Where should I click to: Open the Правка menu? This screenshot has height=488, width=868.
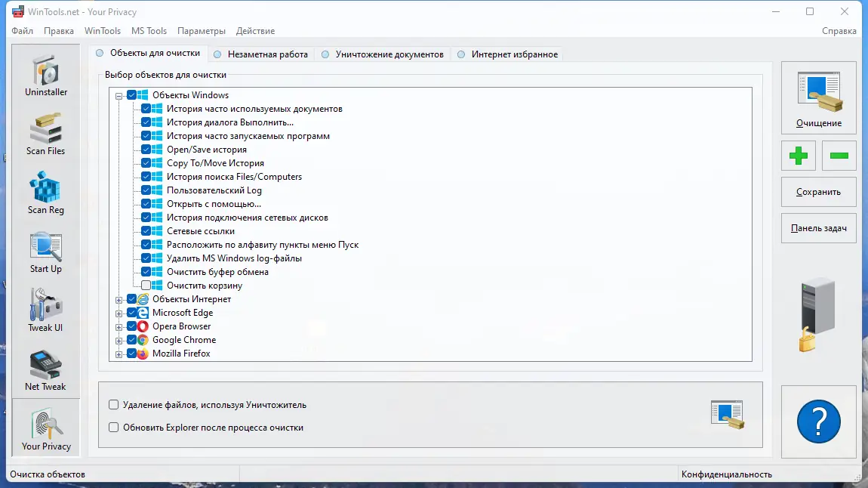tap(59, 31)
